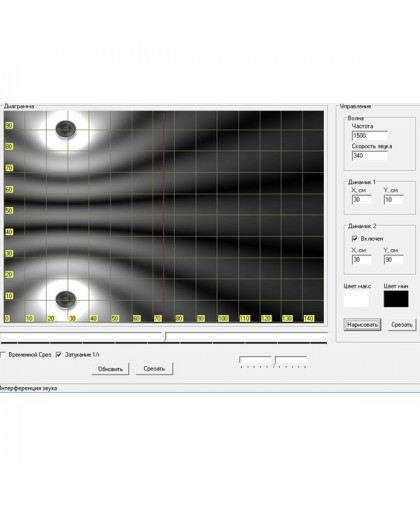Enable the Временной Срез checkbox
The width and height of the screenshot is (420, 508).
coord(3,355)
